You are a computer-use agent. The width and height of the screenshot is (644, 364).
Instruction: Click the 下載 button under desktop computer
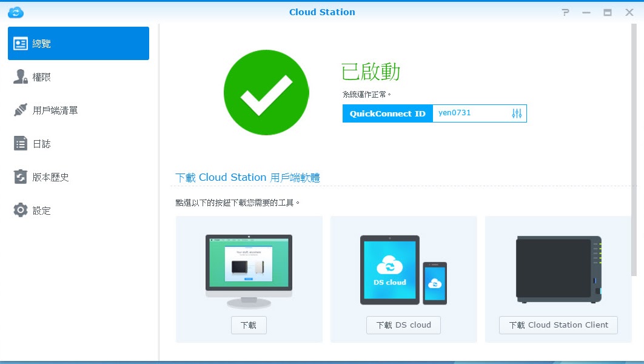click(249, 325)
